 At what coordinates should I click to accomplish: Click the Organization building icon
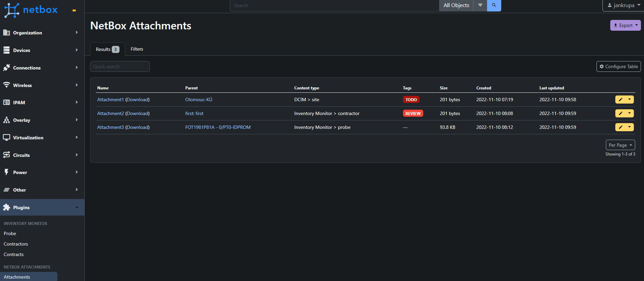click(6, 32)
